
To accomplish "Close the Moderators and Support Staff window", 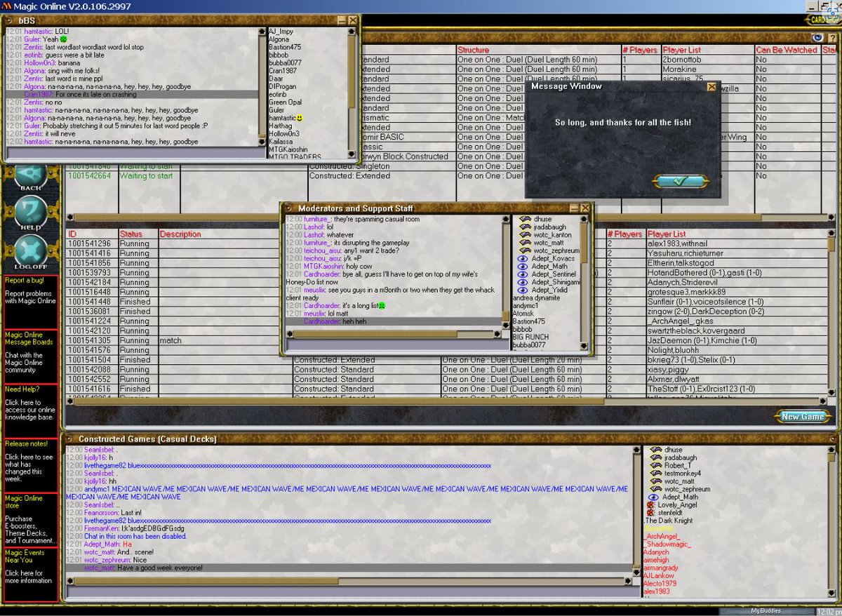I will click(x=585, y=208).
